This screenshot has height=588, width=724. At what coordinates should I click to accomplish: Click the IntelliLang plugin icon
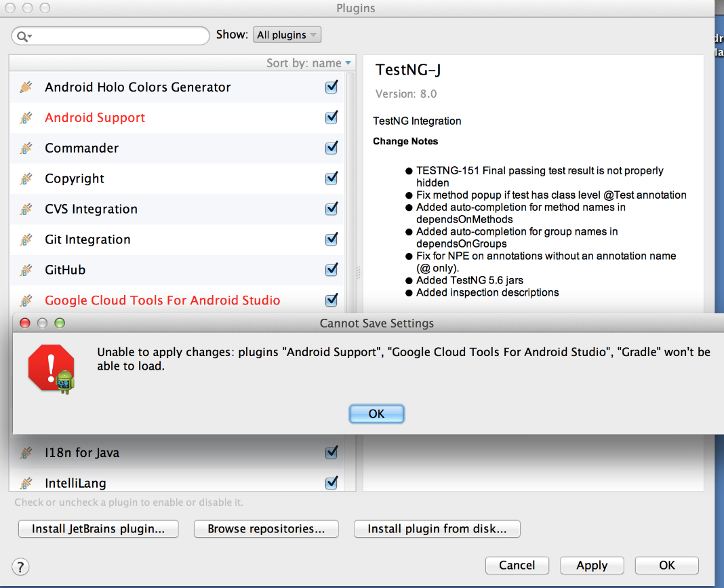(26, 484)
